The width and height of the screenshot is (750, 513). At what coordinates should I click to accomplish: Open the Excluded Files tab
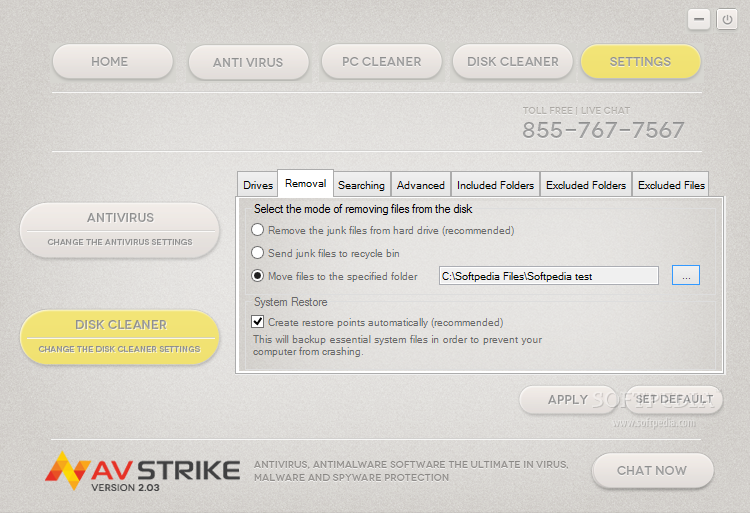click(x=671, y=185)
